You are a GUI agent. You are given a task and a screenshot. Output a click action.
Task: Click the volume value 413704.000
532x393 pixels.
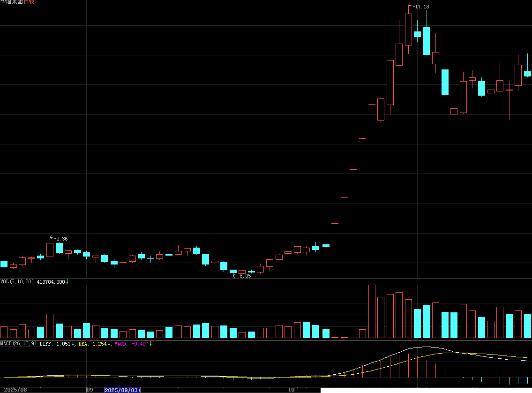point(51,282)
